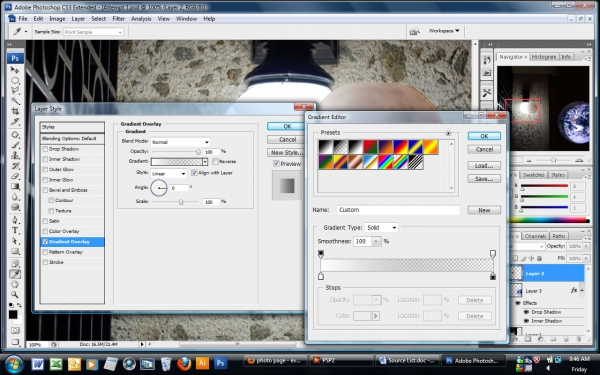
Task: Select the Eraser tool
Action: [15, 176]
